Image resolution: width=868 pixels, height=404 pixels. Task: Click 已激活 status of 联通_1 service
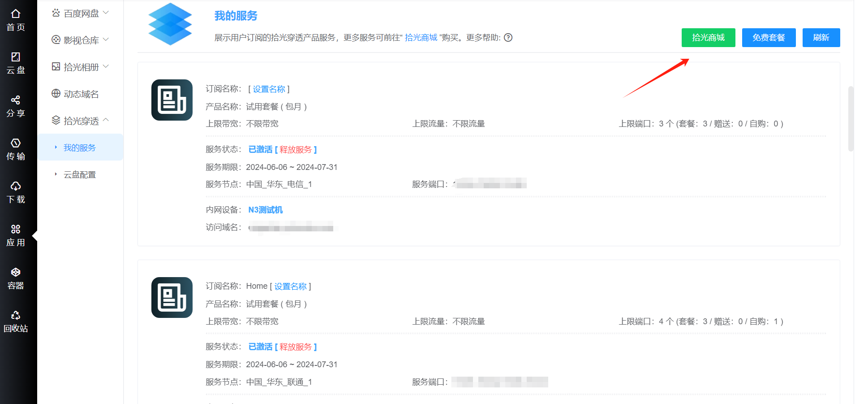[260, 347]
